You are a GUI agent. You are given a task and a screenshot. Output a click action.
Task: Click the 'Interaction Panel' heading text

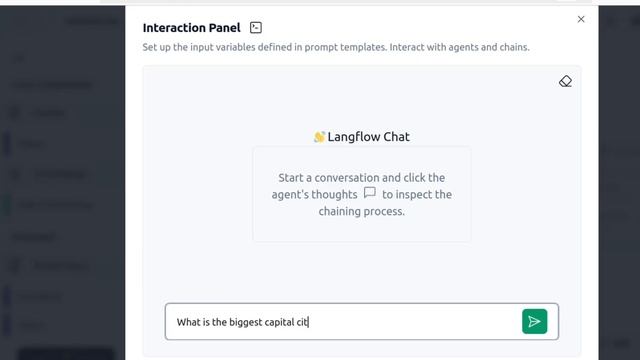[x=191, y=28]
